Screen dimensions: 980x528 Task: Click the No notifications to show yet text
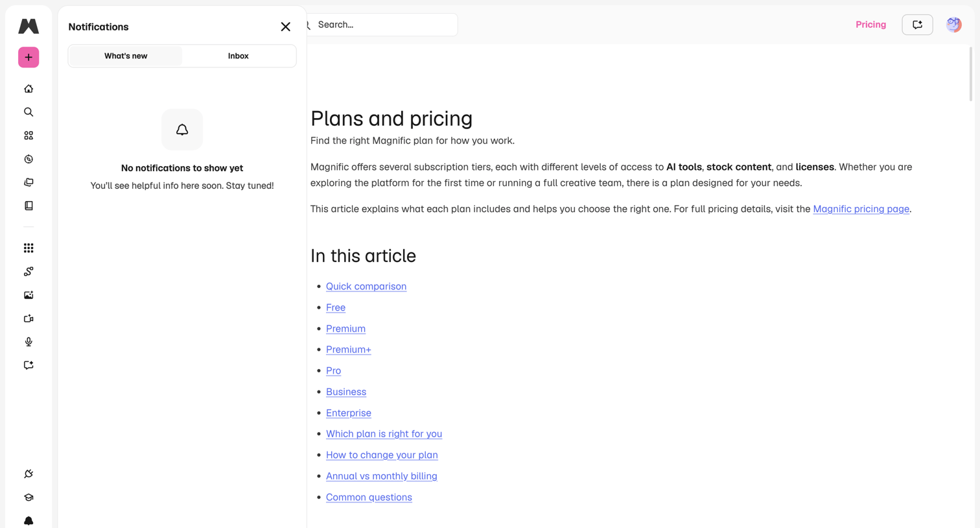tap(182, 168)
